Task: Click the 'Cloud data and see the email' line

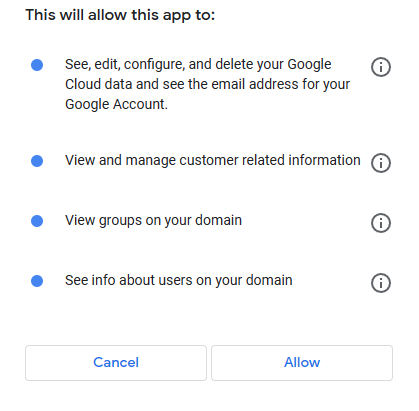Action: (x=207, y=84)
